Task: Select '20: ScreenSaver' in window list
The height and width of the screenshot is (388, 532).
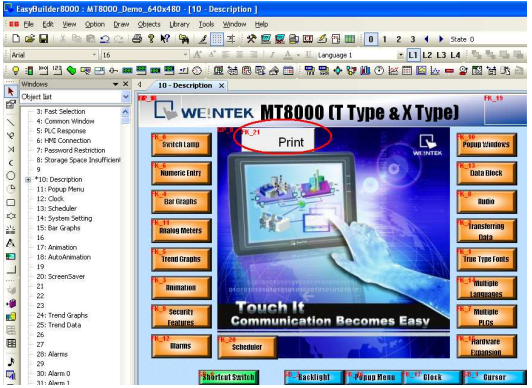Action: click(61, 277)
